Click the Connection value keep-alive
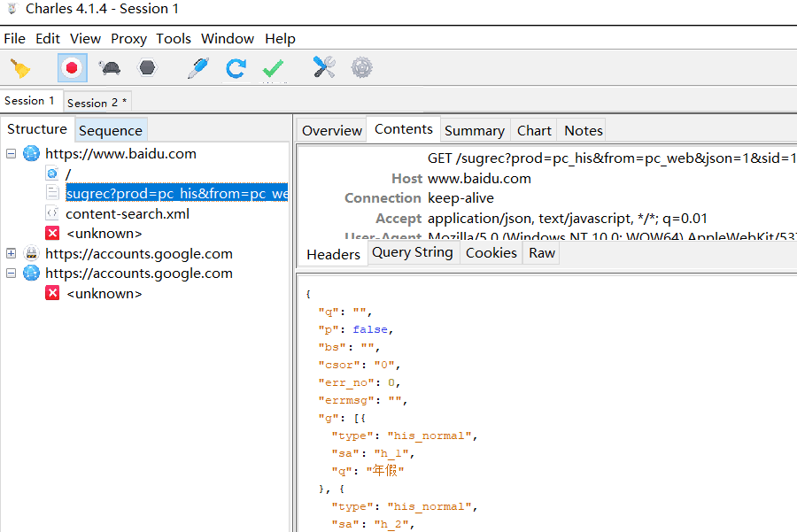Image resolution: width=797 pixels, height=532 pixels. pos(460,198)
